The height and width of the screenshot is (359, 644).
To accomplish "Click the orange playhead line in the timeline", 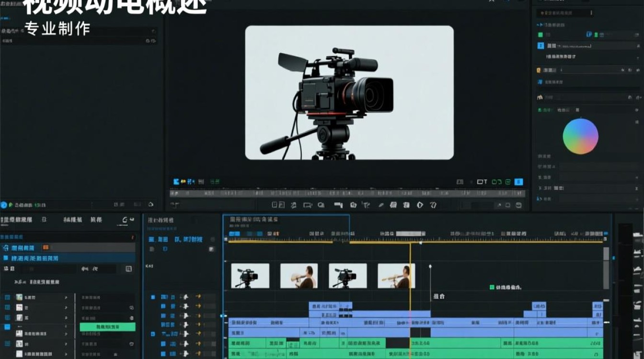I will click(x=410, y=302).
